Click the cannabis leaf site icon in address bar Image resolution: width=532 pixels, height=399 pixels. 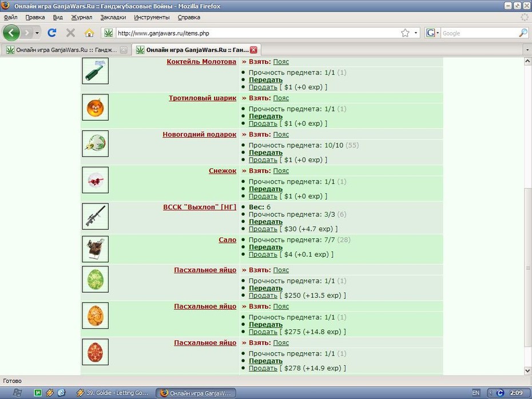[108, 33]
